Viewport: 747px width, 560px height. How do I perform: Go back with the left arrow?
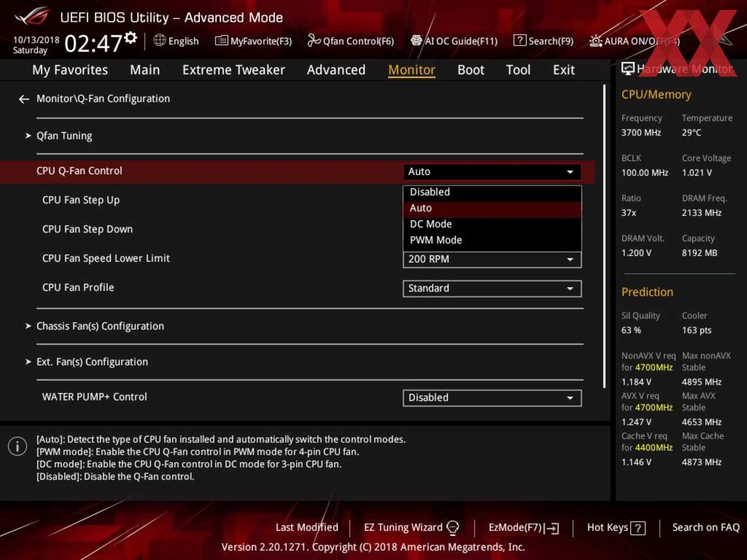[24, 99]
